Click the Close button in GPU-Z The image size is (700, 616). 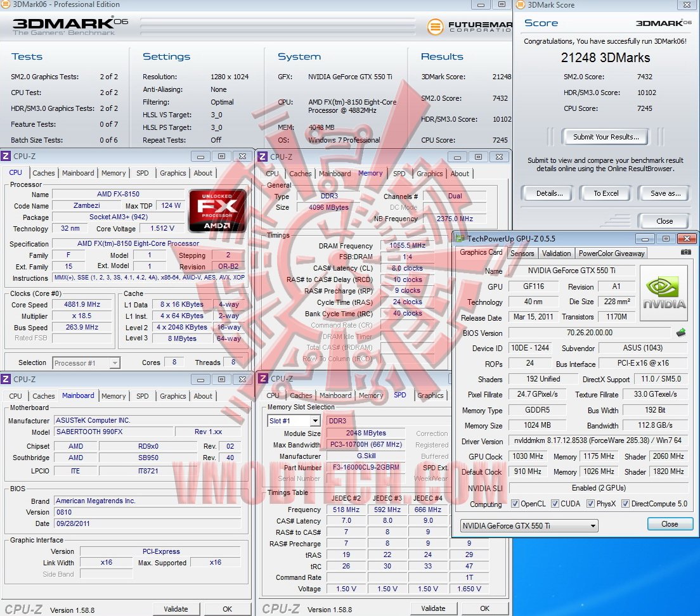[669, 524]
